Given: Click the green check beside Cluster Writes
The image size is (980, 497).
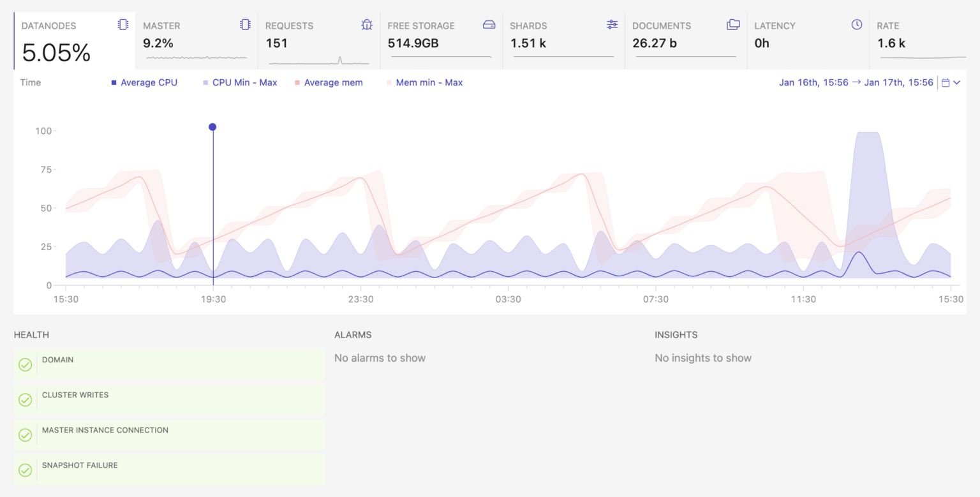Looking at the screenshot, I should click(25, 399).
